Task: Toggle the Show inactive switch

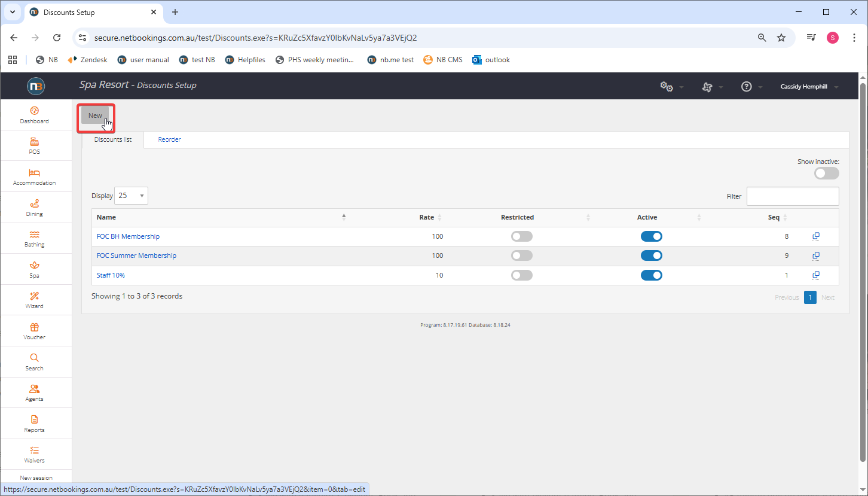Action: tap(826, 173)
